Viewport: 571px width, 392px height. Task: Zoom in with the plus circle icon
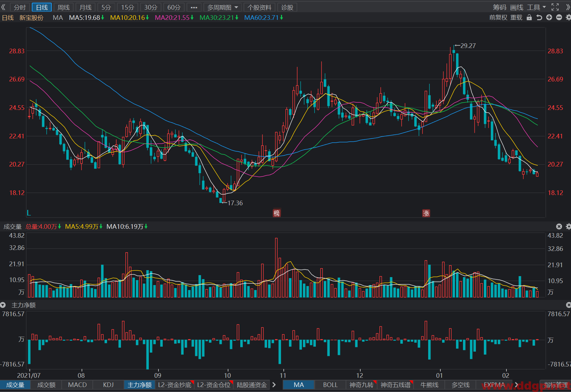549,18
